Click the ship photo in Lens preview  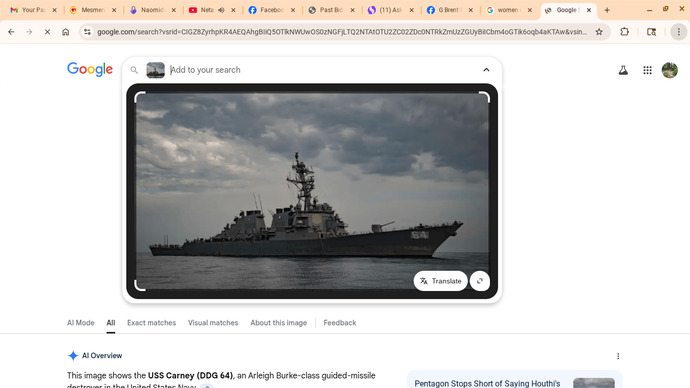click(x=312, y=191)
